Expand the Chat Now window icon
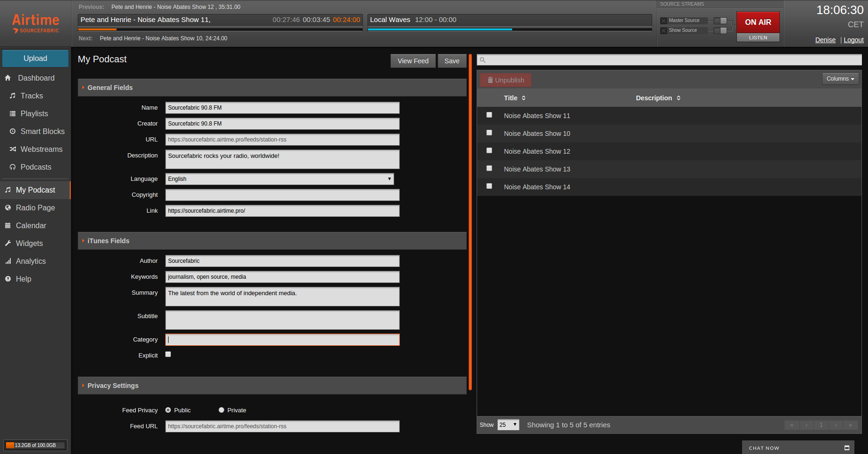Image resolution: width=868 pixels, height=454 pixels. (846, 448)
